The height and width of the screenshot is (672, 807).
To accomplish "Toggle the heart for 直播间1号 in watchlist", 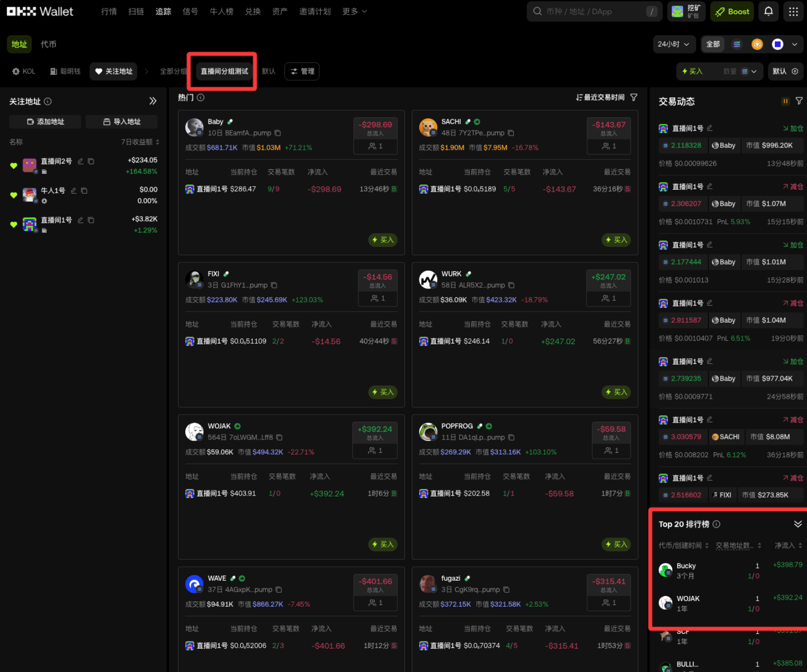I will (14, 225).
